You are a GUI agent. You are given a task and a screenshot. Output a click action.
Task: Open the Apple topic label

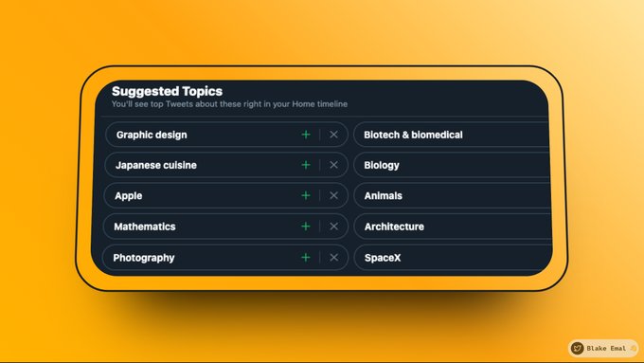click(x=128, y=196)
